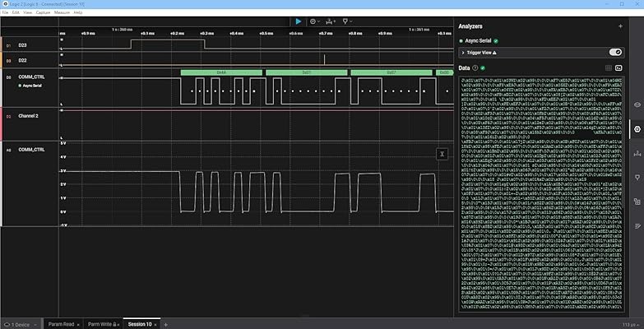Viewport: 644px width, 329px height.
Task: Open the timing markers dropdown in toolbar
Action: [349, 21]
